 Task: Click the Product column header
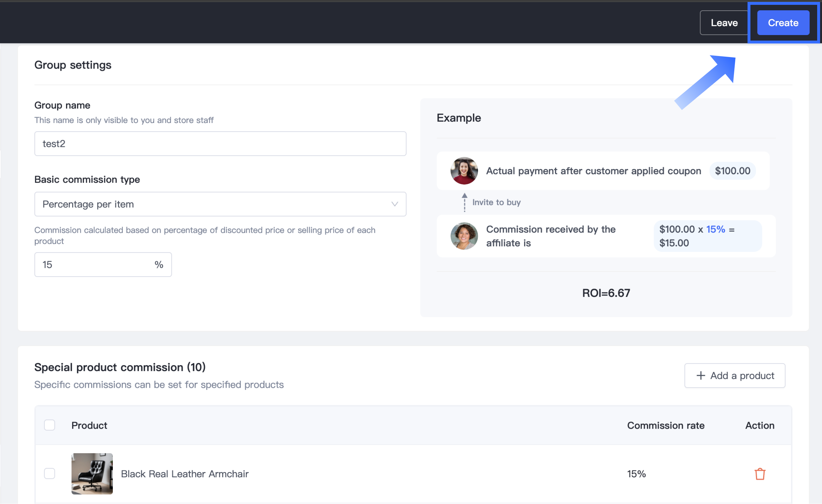point(89,425)
